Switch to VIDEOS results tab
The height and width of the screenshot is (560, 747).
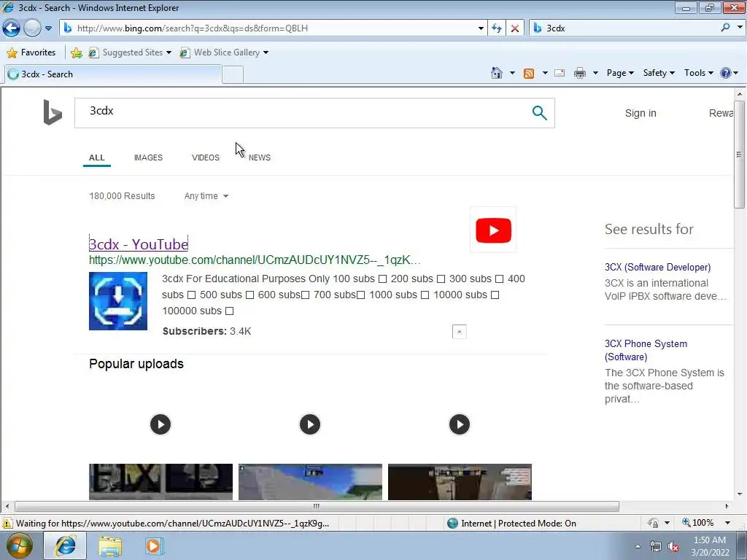click(205, 157)
